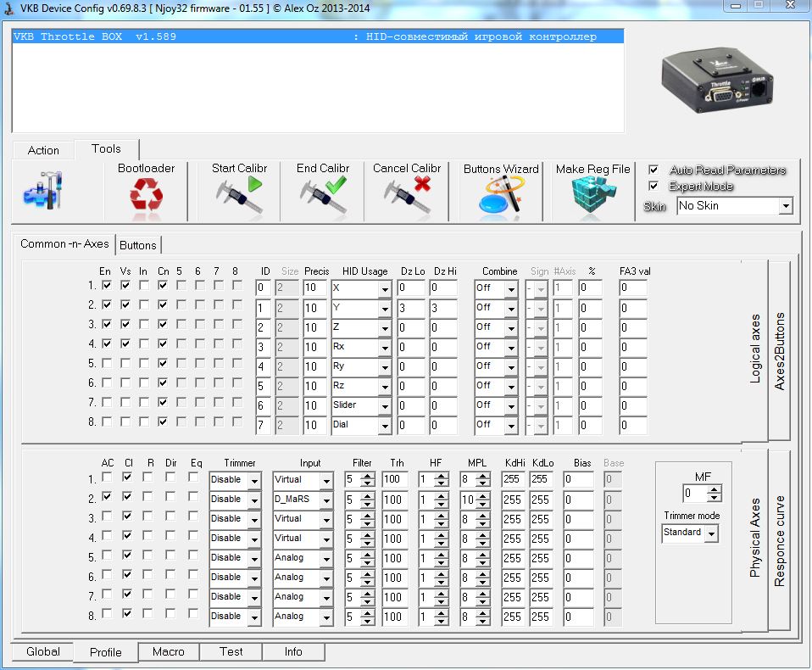Click the Cancel Calibr red X icon
812x670 pixels.
[x=408, y=198]
